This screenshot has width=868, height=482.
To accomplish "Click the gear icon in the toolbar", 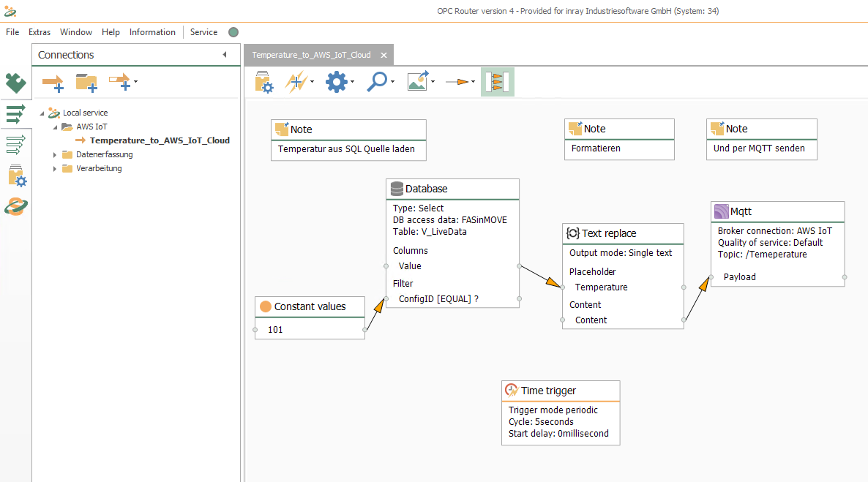I will point(337,82).
